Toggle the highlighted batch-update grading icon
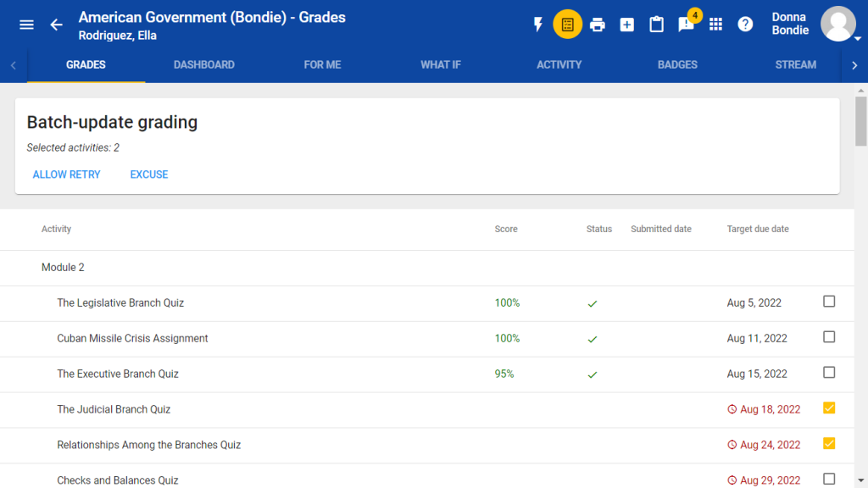 coord(568,25)
